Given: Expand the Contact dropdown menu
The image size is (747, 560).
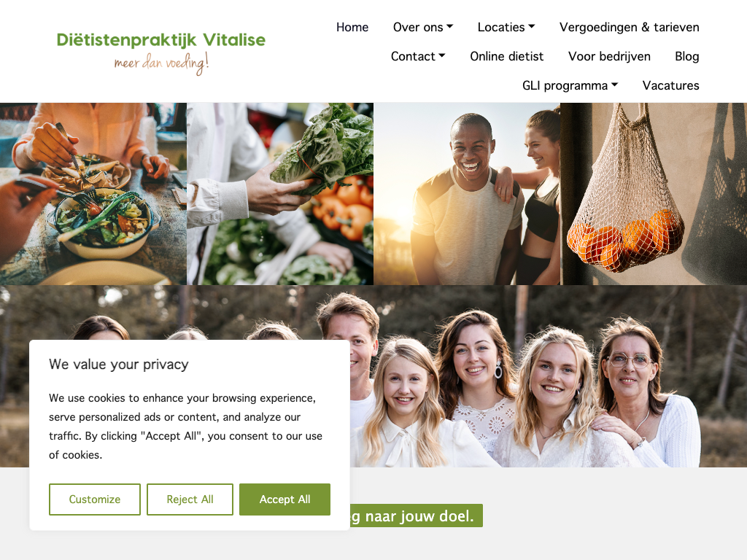Looking at the screenshot, I should tap(418, 56).
